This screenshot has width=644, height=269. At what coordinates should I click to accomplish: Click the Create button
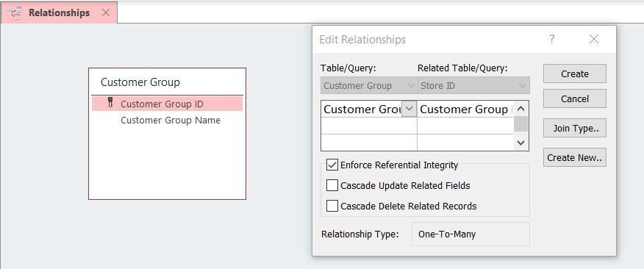pos(575,74)
